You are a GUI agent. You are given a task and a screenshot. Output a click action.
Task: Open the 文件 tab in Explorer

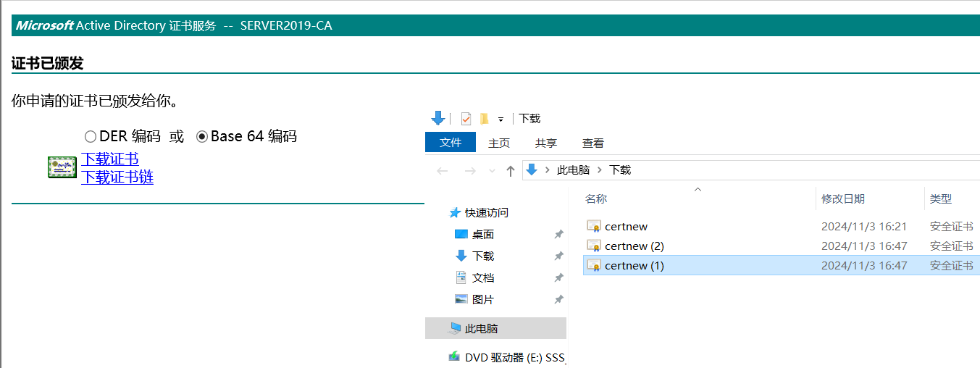pyautogui.click(x=451, y=143)
